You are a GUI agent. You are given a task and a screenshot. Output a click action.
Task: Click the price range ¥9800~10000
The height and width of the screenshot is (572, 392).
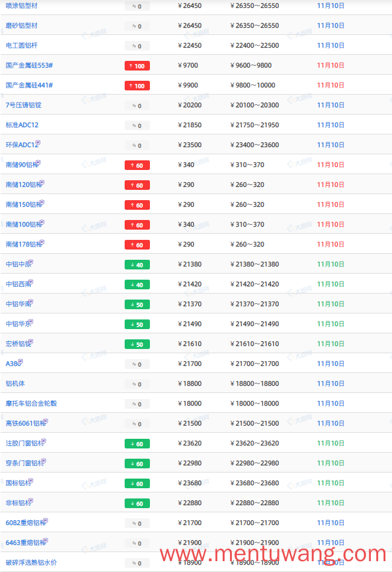253,86
